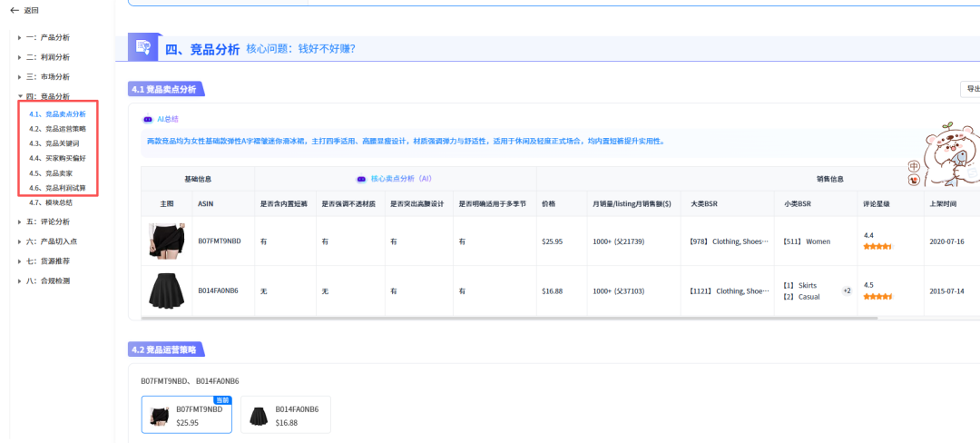The width and height of the screenshot is (980, 443).
Task: Click star rating for the 4.5 product
Action: (x=878, y=297)
